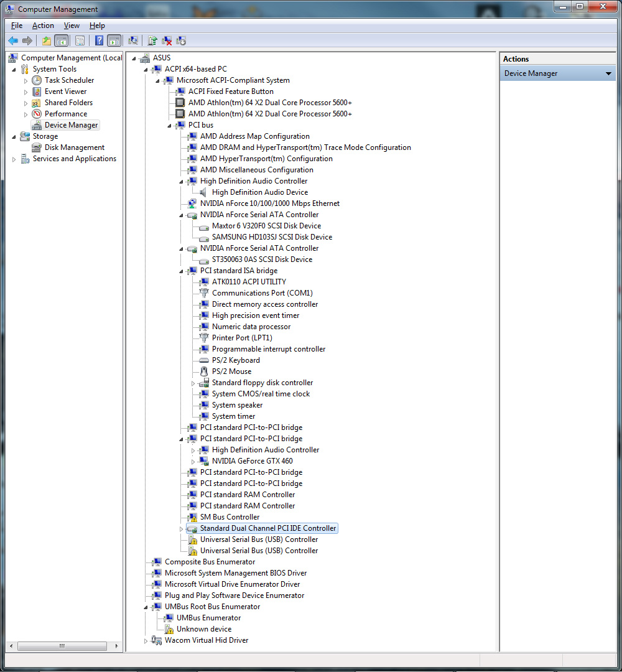Screen dimensions: 622x672
Task: Toggle Show/Hide Console Tree button
Action: (61, 40)
